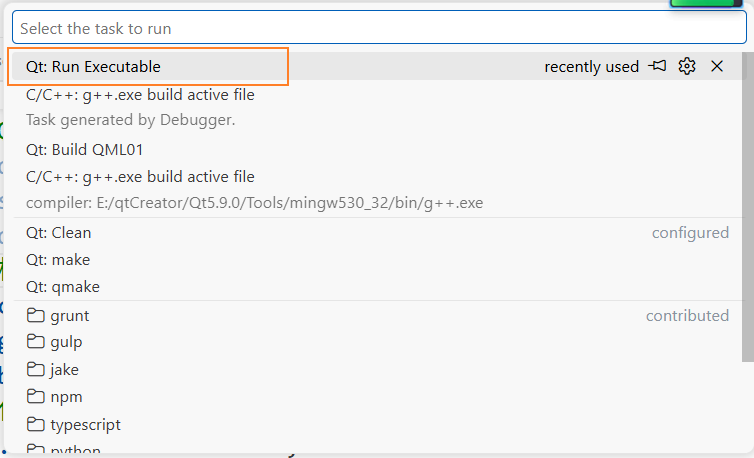Focus the 'Select the task to run' field

379,28
